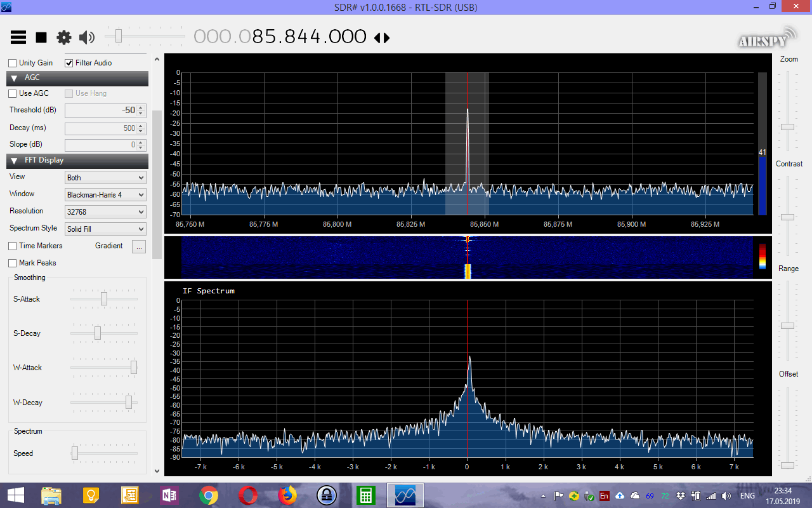The image size is (812, 508).
Task: Open File Explorer from the taskbar
Action: pos(51,495)
